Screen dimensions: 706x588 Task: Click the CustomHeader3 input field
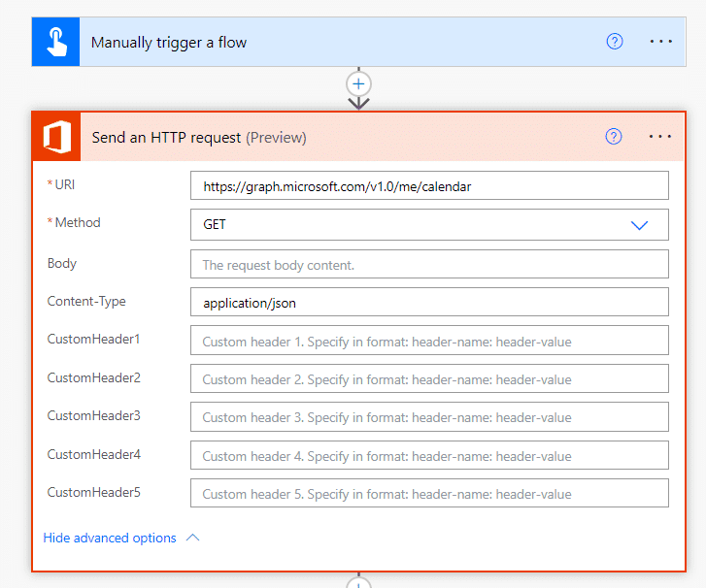click(429, 417)
